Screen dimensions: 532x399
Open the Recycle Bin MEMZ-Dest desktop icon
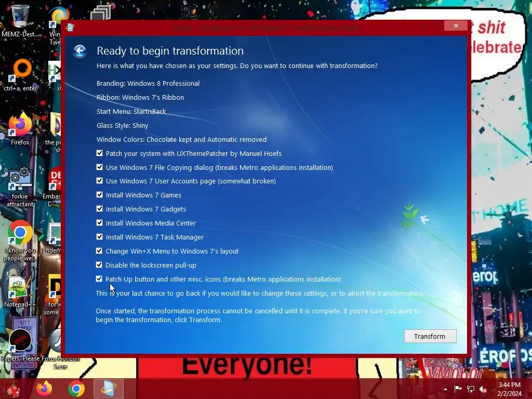pyautogui.click(x=20, y=20)
